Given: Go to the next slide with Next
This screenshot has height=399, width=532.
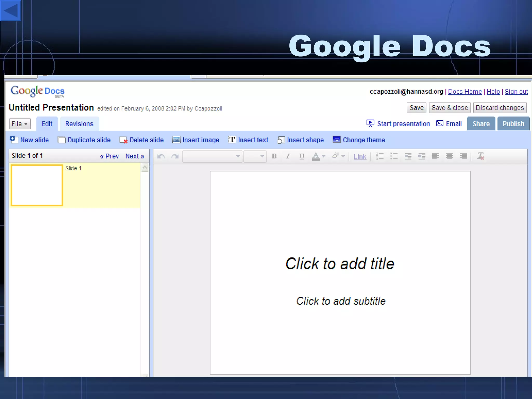Looking at the screenshot, I should [x=135, y=156].
